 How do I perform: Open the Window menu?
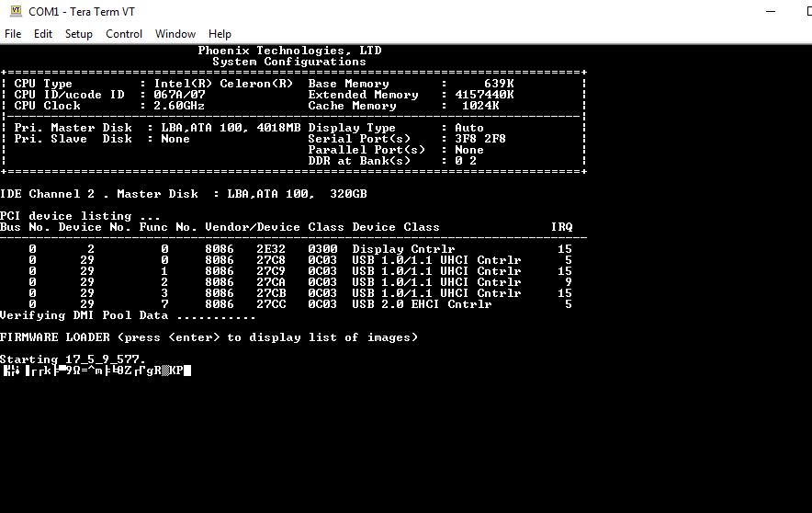coord(175,34)
